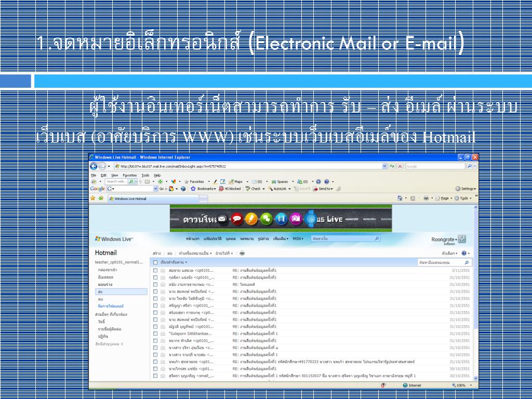Click the blue help question mark icon in Hotmail

[464, 253]
